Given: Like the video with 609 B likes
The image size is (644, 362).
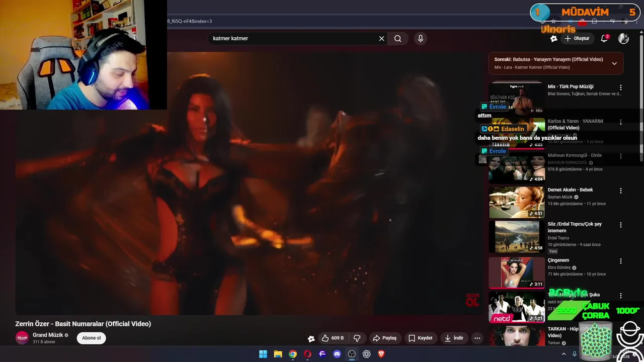Looking at the screenshot, I should click(x=333, y=338).
